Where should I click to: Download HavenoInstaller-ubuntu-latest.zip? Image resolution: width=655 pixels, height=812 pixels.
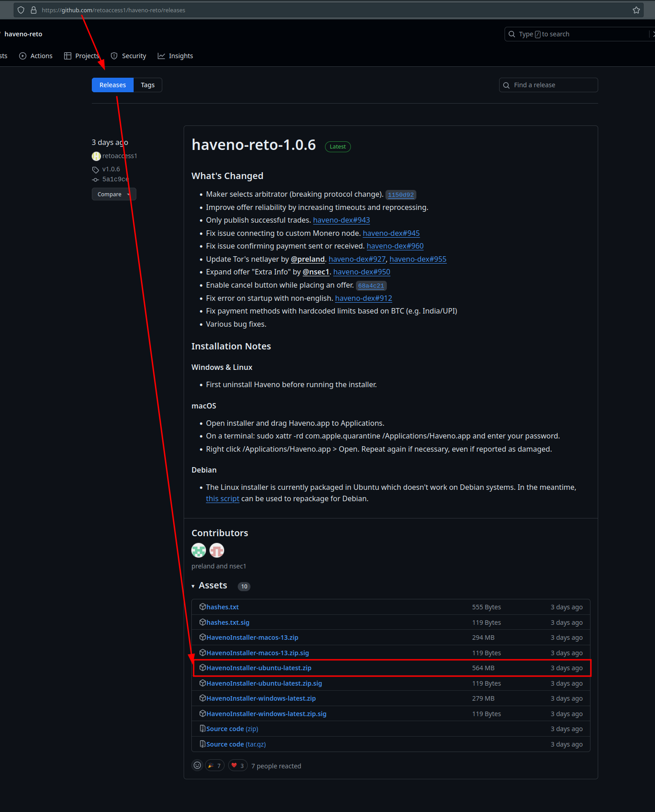pos(259,668)
